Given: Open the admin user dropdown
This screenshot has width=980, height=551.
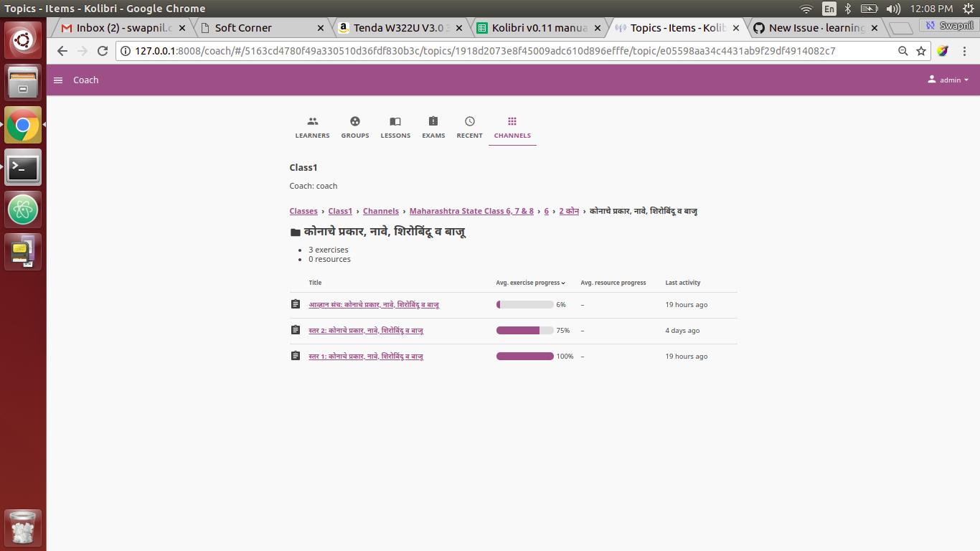Looking at the screenshot, I should point(948,80).
